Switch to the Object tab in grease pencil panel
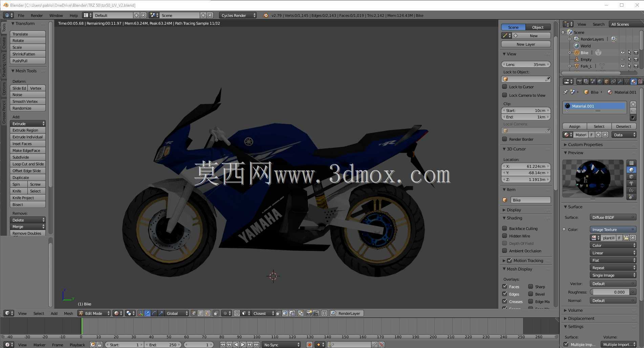644x348 pixels. pyautogui.click(x=538, y=27)
